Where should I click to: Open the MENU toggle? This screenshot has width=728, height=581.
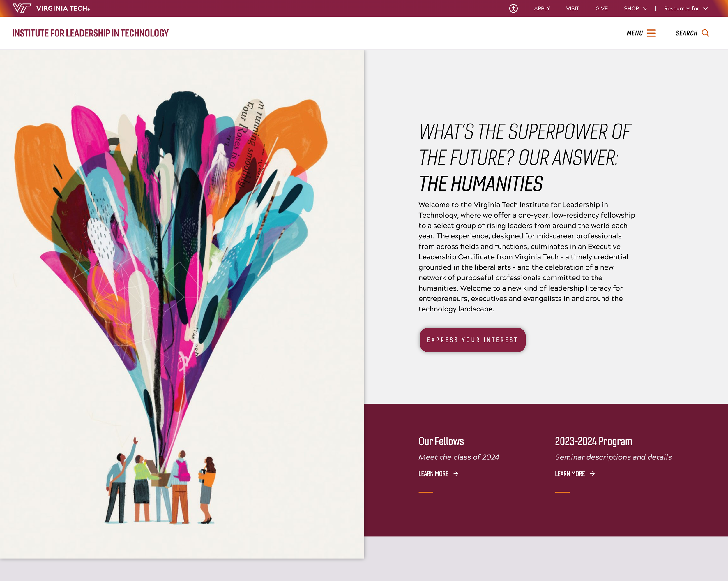pos(635,33)
